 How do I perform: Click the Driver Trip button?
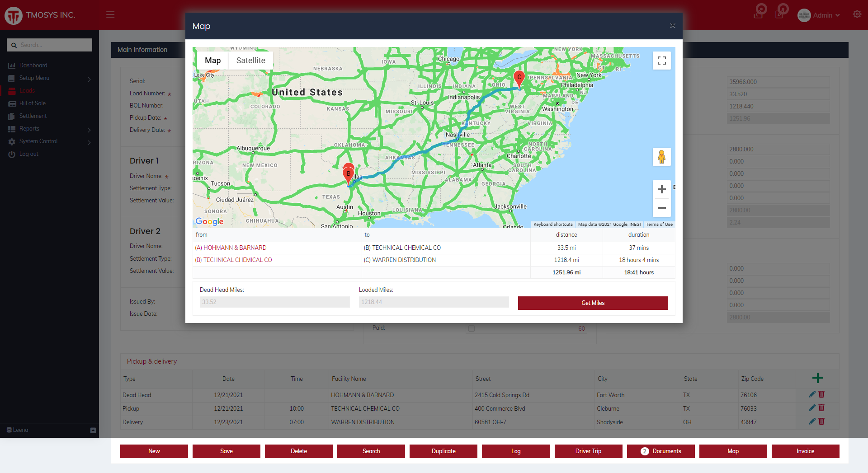(x=588, y=451)
